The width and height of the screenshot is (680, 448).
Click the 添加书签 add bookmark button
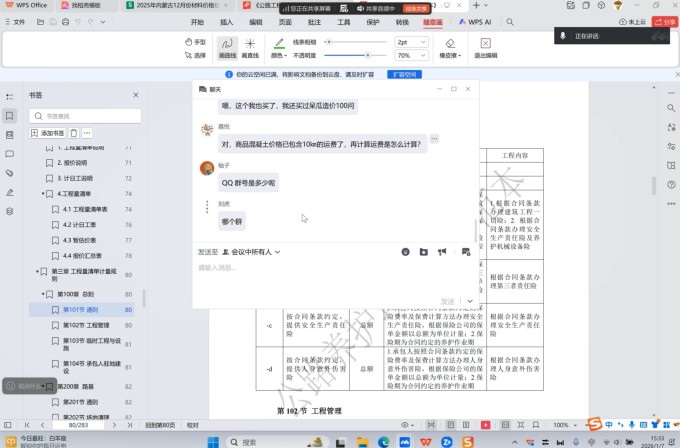[x=49, y=132]
